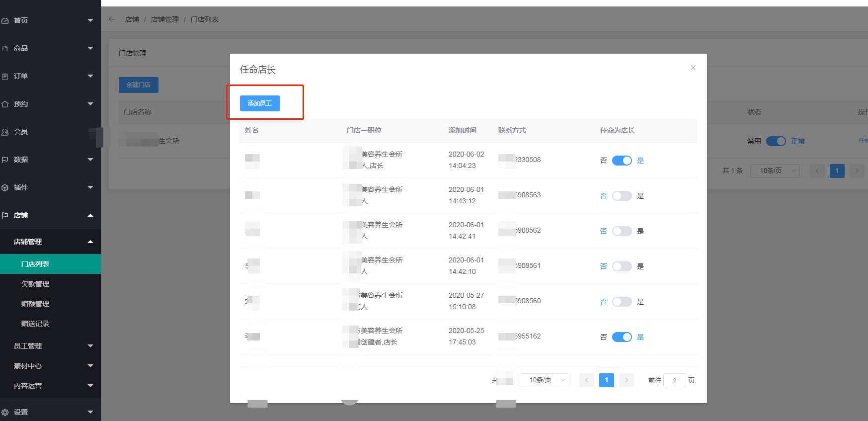The width and height of the screenshot is (868, 421).
Task: Click the 会员 user icon in sidebar
Action: (5, 132)
